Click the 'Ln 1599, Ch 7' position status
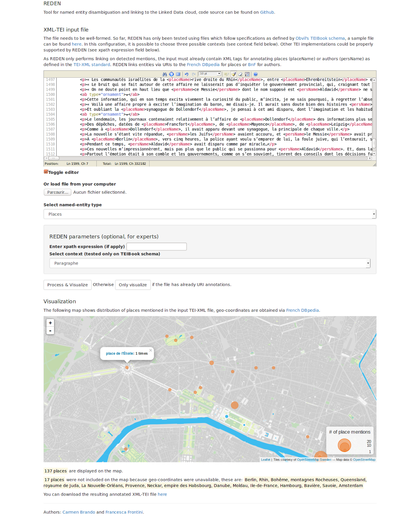420x518 pixels. [x=77, y=164]
